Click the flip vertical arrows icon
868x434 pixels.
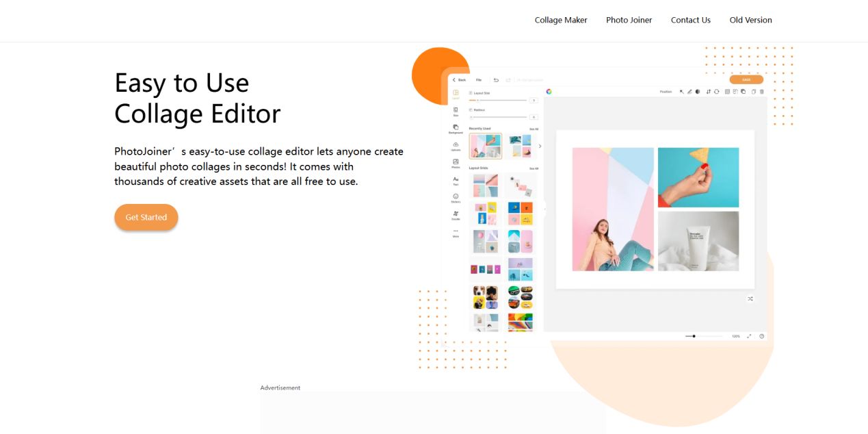tap(709, 92)
